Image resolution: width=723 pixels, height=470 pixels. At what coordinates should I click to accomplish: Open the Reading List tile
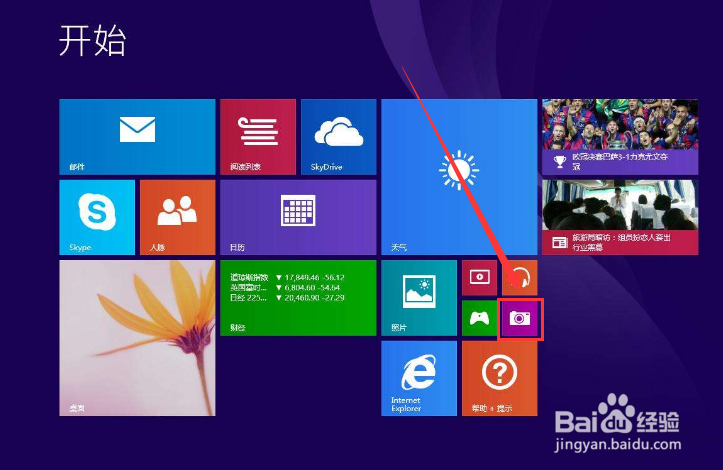point(258,137)
